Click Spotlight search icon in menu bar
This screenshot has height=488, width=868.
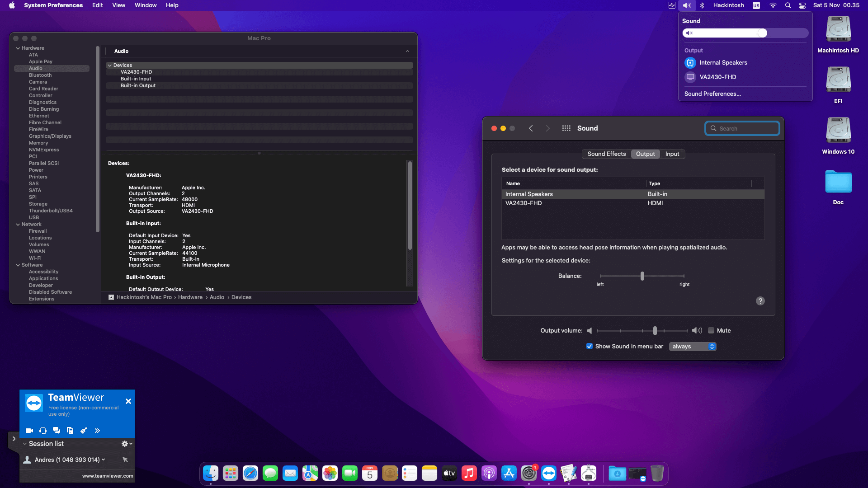pyautogui.click(x=788, y=5)
